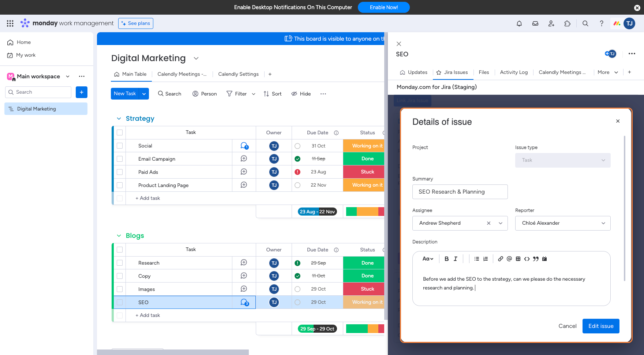This screenshot has height=355, width=644.
Task: Expand the Reporter dropdown Chloé Alexander
Action: click(562, 223)
